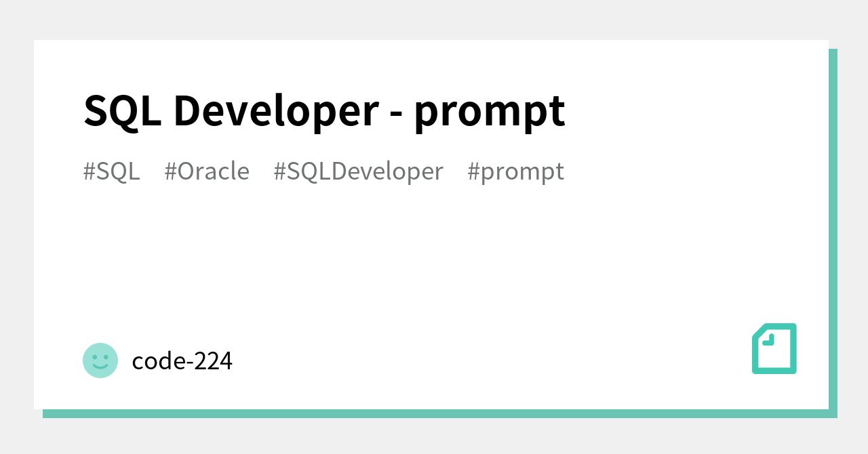Screen dimensions: 868x454
Task: Open the #SQL hashtag
Action: pyautogui.click(x=111, y=171)
